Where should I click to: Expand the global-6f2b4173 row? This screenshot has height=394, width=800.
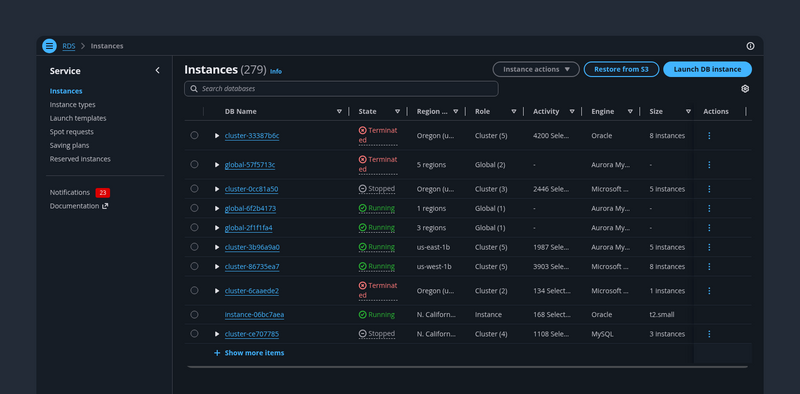pyautogui.click(x=217, y=208)
